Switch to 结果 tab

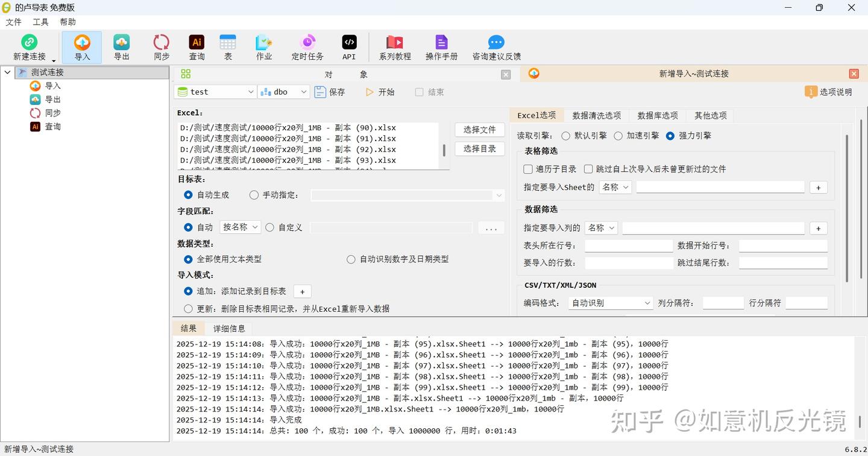pos(189,329)
